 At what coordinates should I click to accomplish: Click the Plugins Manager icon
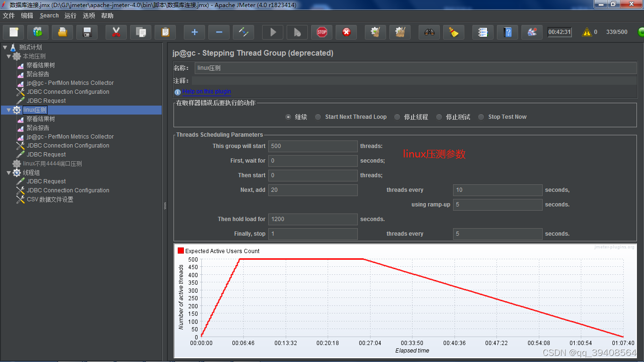(532, 32)
